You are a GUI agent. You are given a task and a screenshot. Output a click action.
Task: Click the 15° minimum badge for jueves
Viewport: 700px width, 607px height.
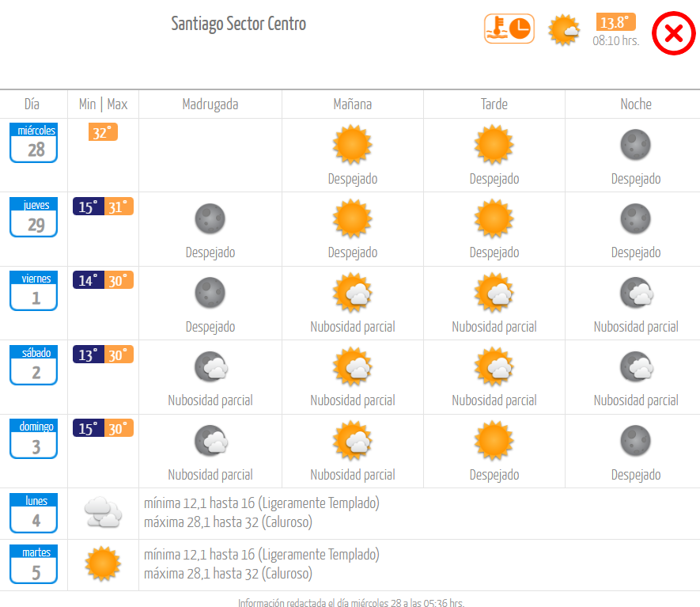coord(89,207)
